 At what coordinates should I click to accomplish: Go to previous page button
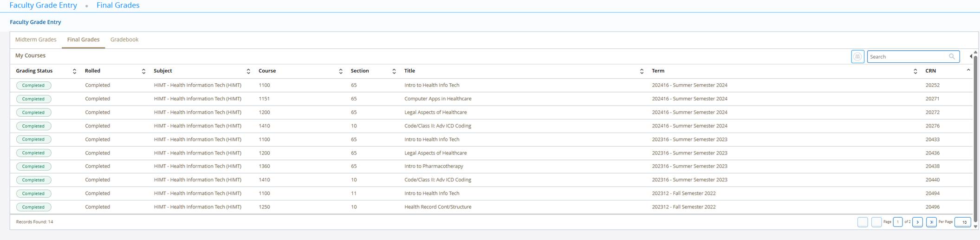[876, 222]
